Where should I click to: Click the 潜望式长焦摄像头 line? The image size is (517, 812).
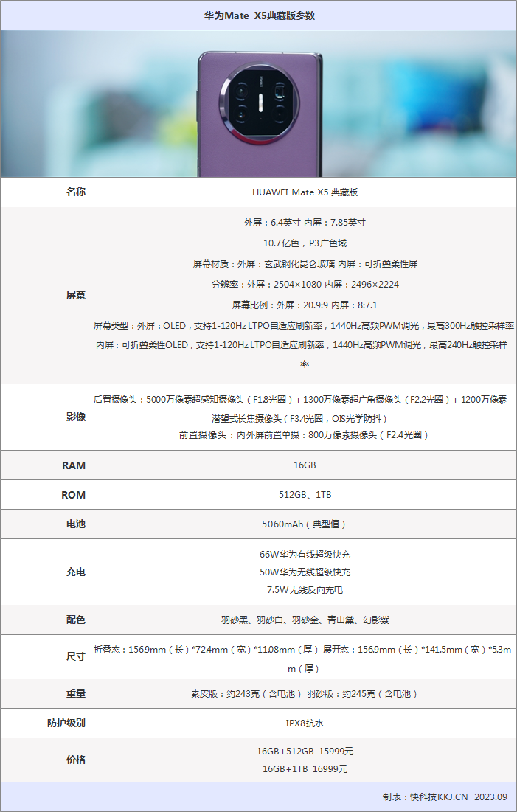click(x=299, y=418)
